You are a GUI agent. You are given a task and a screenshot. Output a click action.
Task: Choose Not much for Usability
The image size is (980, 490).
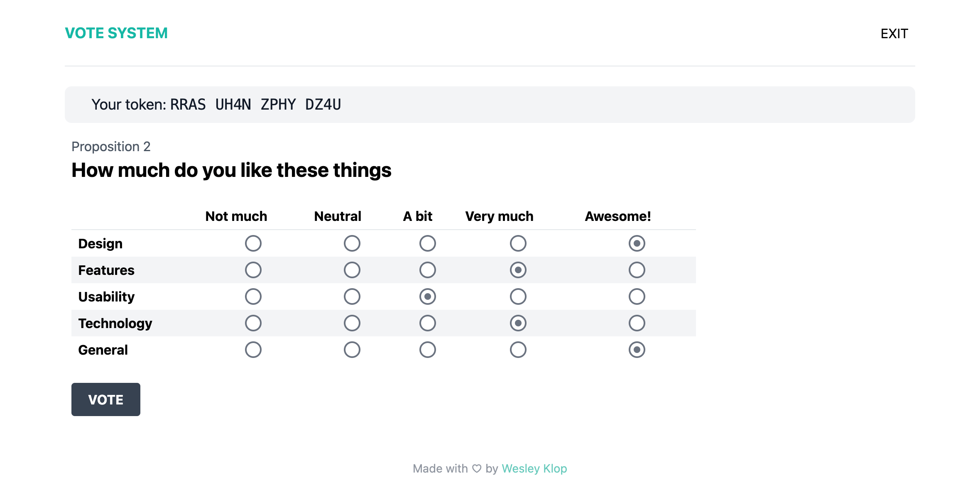(253, 296)
